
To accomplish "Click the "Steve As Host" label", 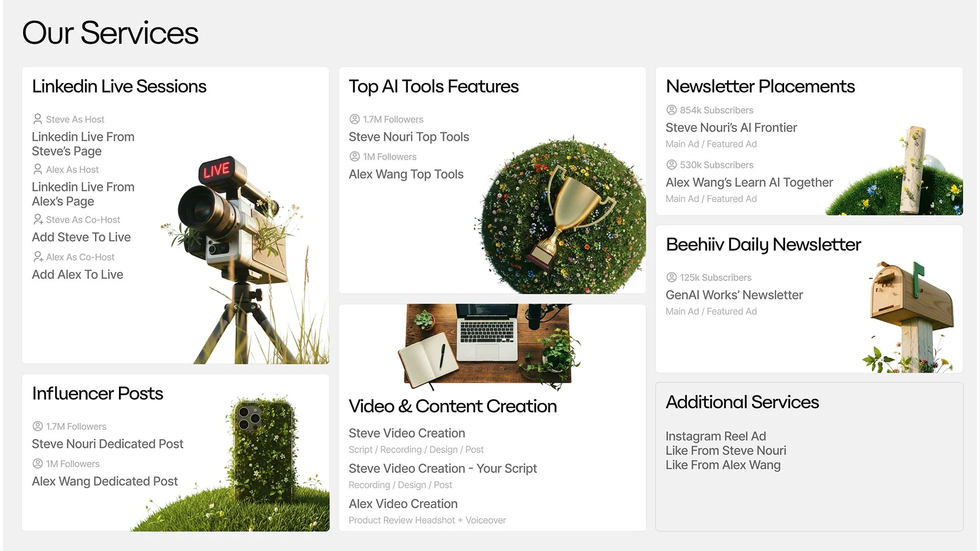I will pos(75,119).
